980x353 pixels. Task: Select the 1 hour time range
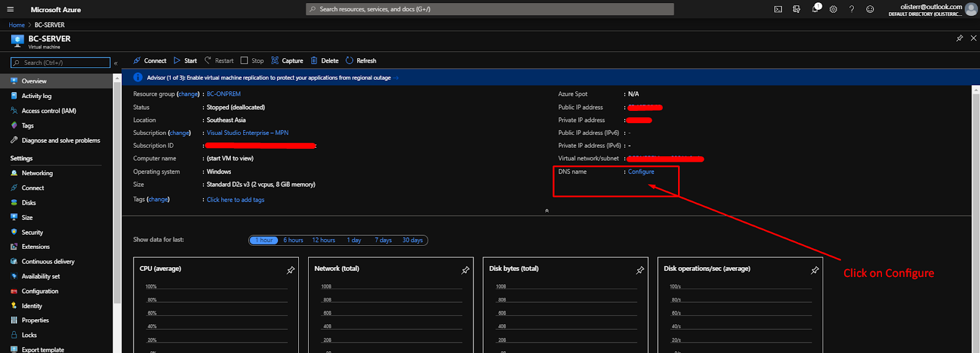[x=264, y=240]
